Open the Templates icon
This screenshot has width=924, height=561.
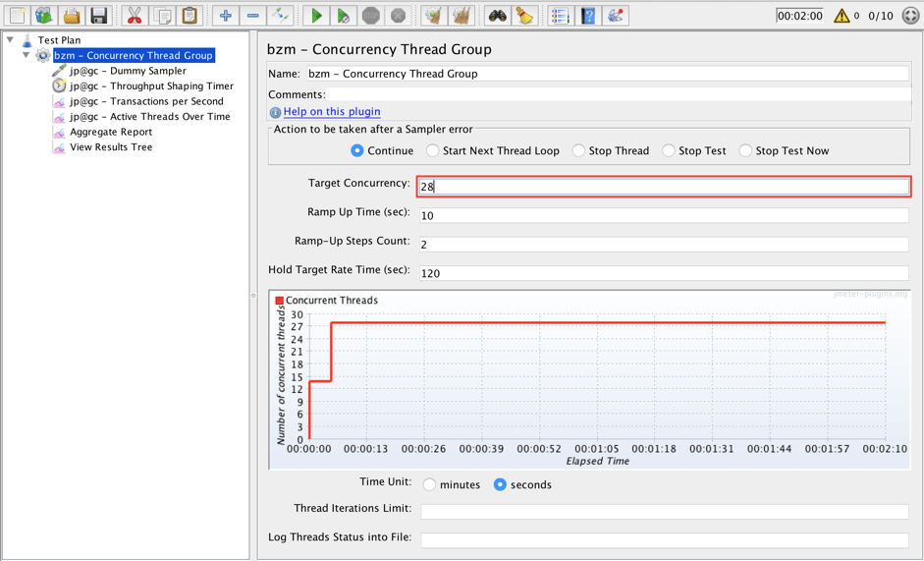44,16
